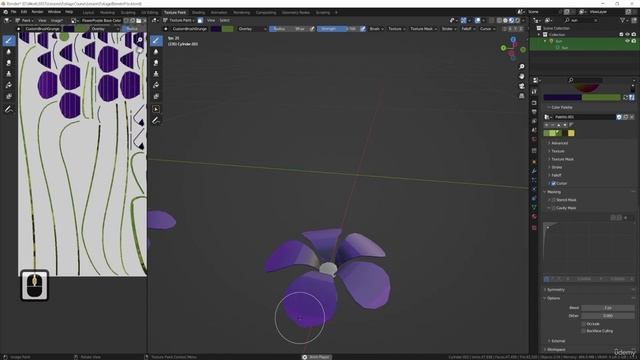Open the Cursor popover in viewport header
This screenshot has height=360, width=640.
pyautogui.click(x=487, y=29)
